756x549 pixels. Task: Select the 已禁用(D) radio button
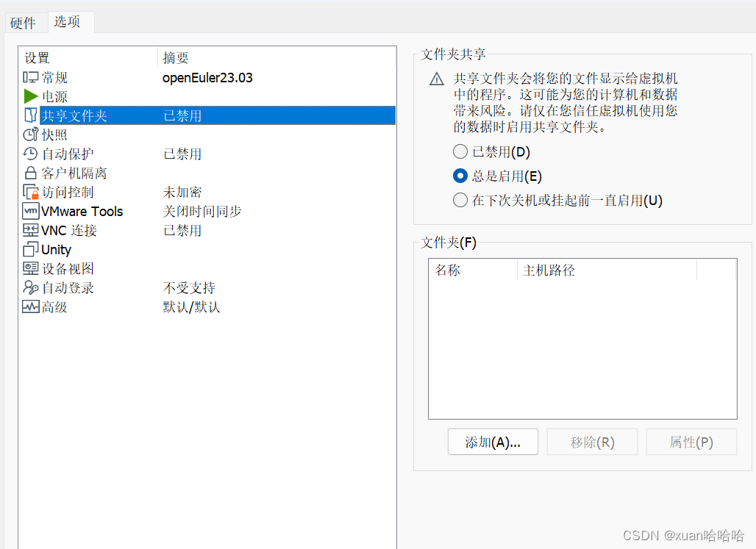click(460, 151)
